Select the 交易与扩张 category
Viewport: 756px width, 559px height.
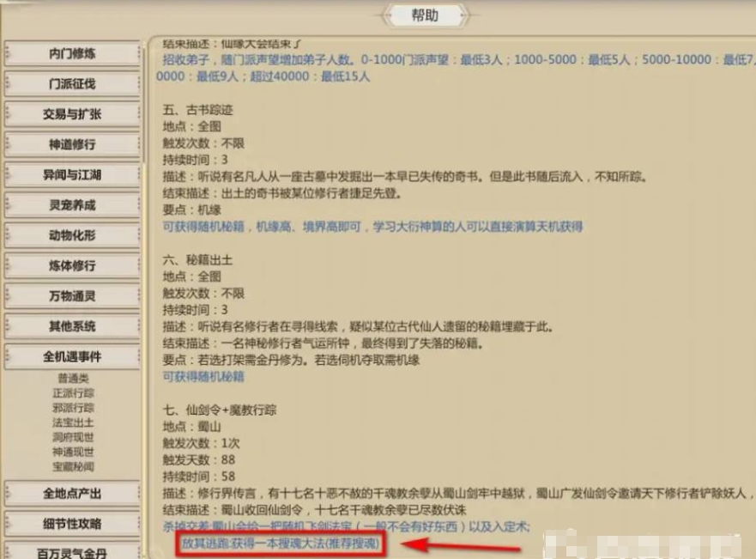tap(72, 114)
